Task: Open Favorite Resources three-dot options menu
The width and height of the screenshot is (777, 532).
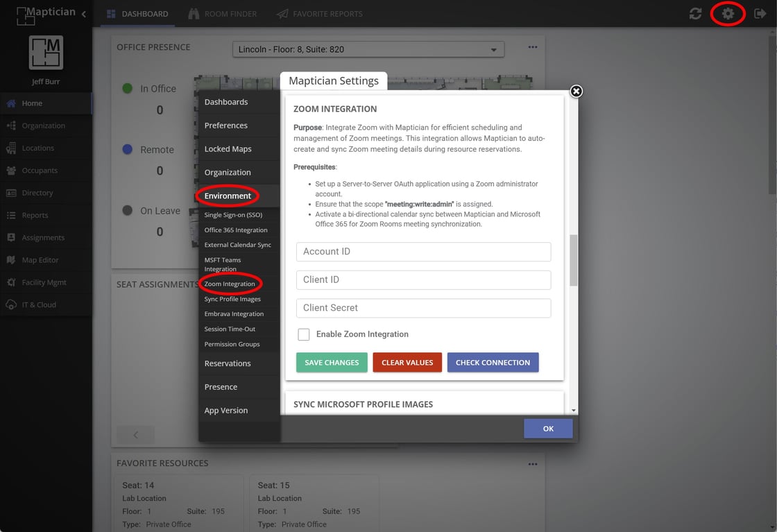Action: click(x=532, y=464)
